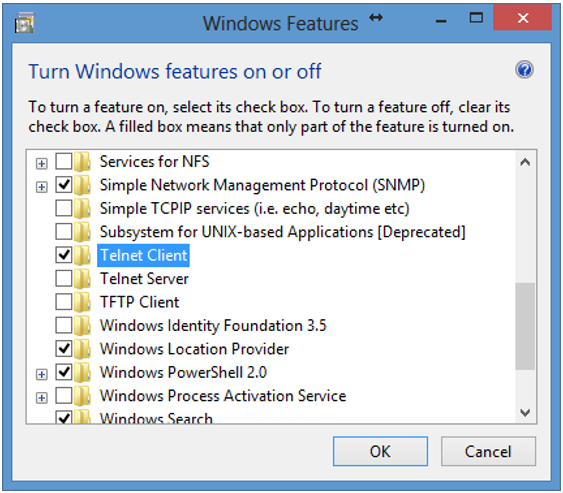Select the TFTP Client label

tap(139, 302)
